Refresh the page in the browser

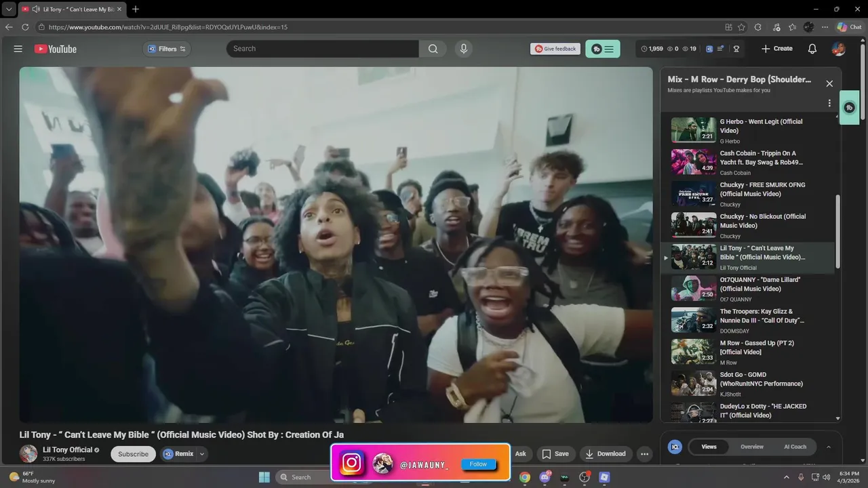click(25, 27)
